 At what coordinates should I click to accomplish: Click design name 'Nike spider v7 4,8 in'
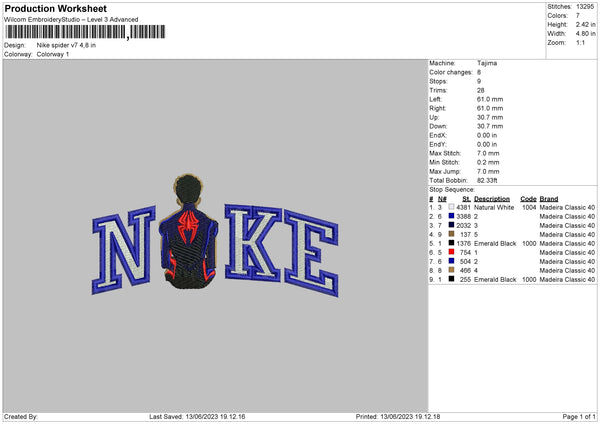pyautogui.click(x=66, y=45)
